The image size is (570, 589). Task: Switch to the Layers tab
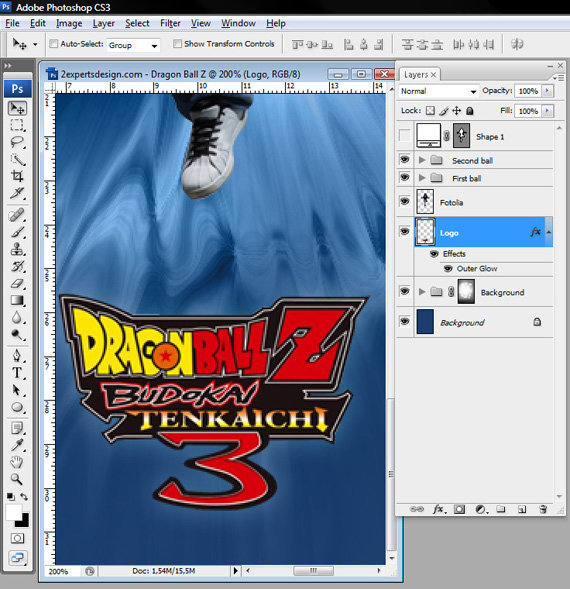tap(420, 75)
